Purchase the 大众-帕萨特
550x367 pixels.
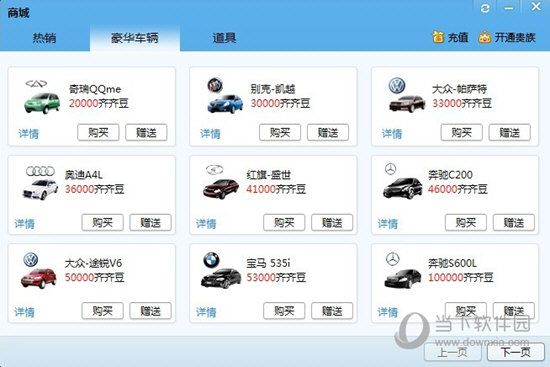(x=462, y=133)
